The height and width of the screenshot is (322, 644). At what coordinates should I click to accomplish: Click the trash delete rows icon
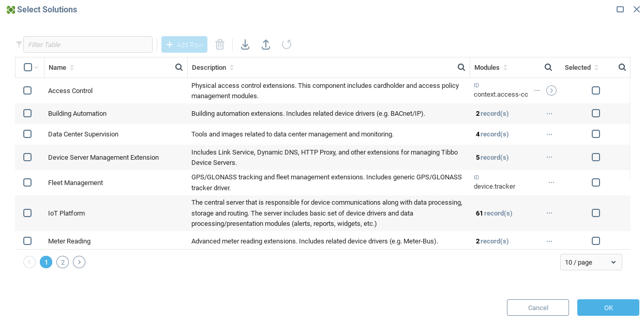220,44
